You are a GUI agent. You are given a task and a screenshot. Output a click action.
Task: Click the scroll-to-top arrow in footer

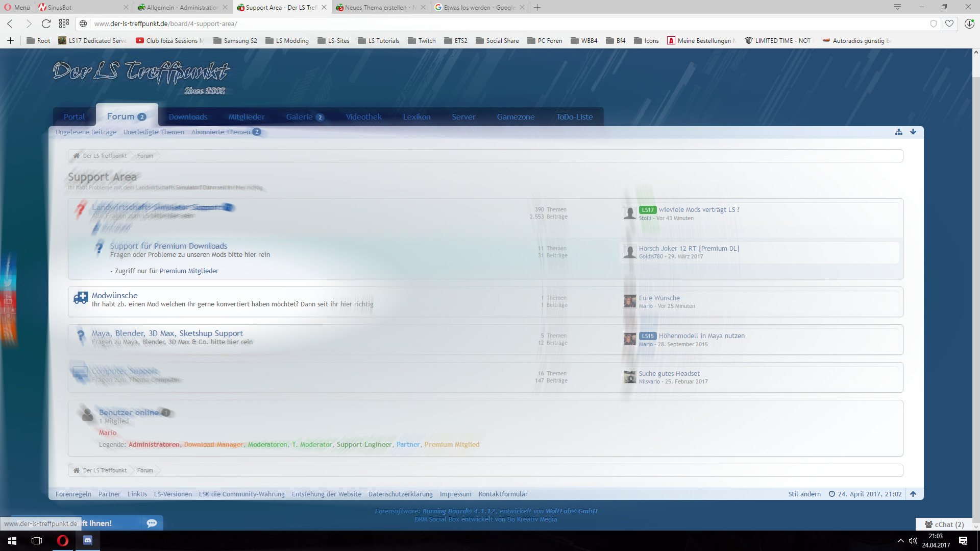pos(913,494)
